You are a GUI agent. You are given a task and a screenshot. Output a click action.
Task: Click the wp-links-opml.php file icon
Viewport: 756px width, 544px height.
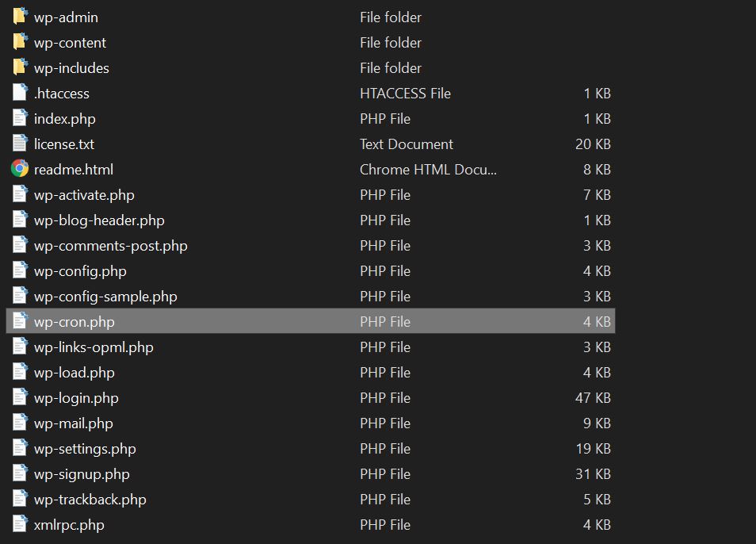tap(20, 347)
